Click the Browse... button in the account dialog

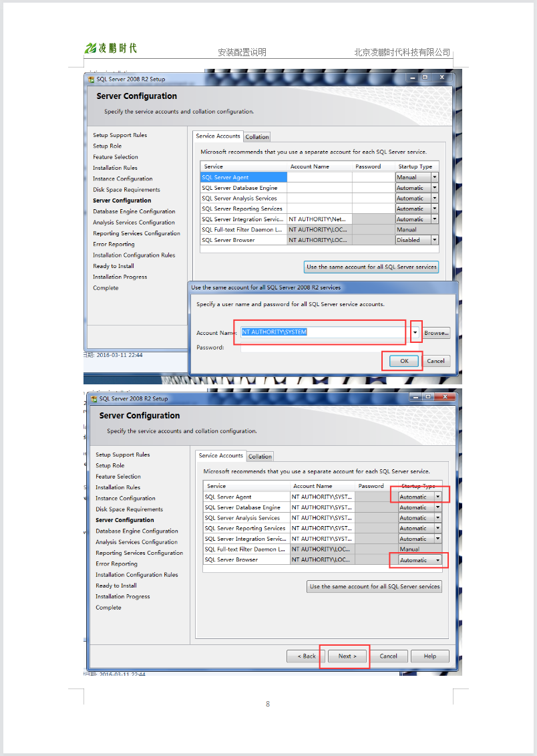436,333
